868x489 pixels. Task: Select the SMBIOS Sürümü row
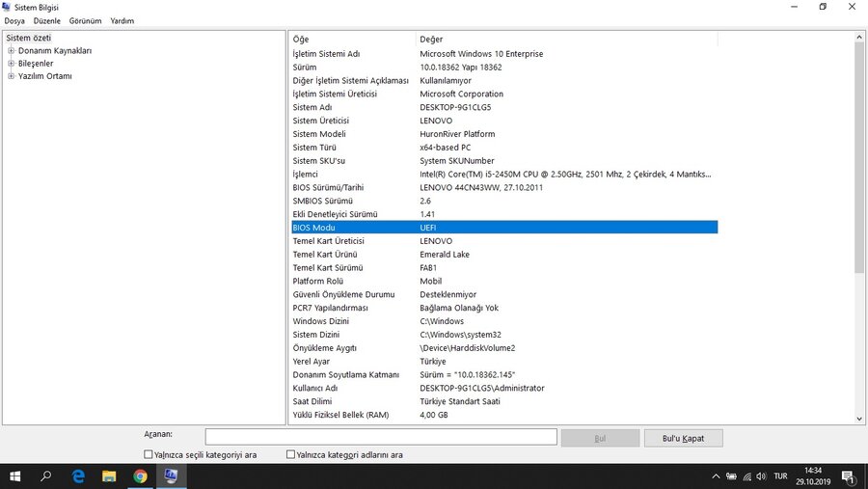(x=504, y=201)
